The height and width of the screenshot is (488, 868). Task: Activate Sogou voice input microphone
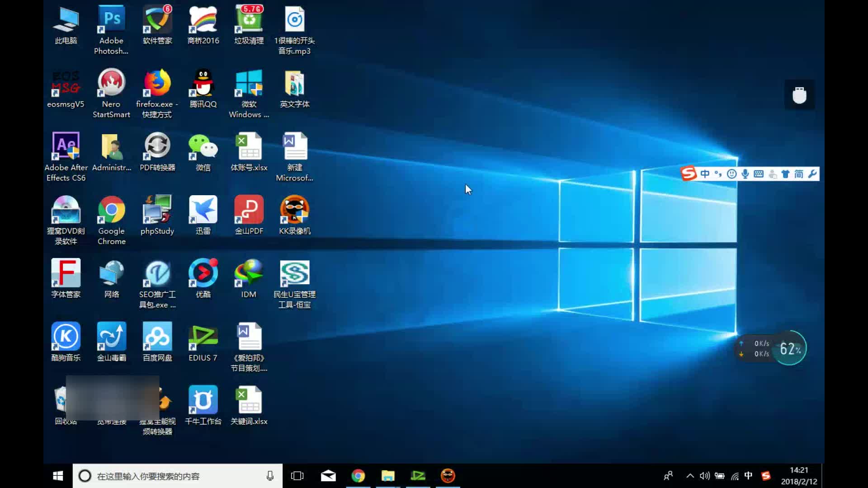745,174
